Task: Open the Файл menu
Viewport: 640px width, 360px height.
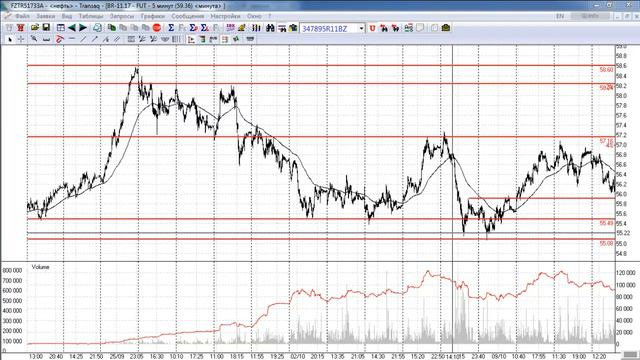Action: [22, 16]
